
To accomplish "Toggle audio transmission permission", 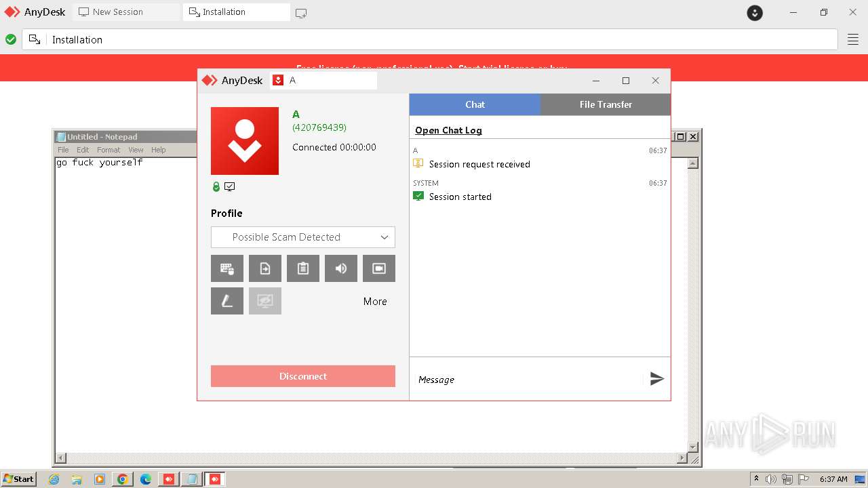I will pos(341,268).
